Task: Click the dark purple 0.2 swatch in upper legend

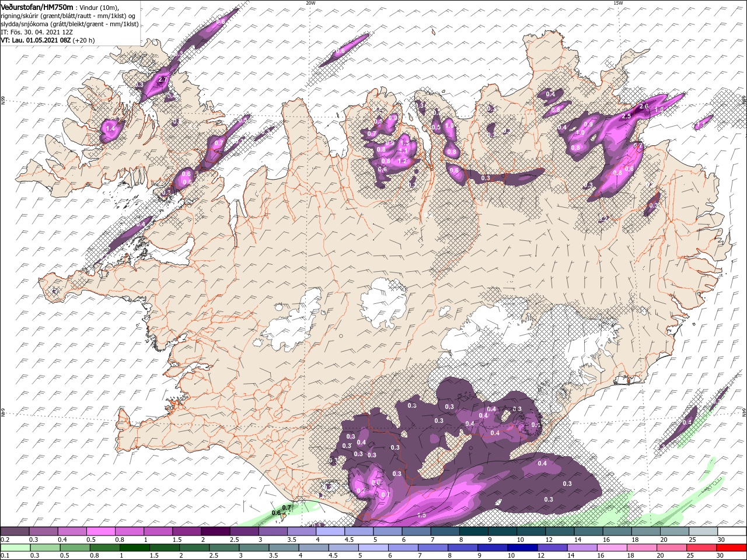Action: click(15, 531)
